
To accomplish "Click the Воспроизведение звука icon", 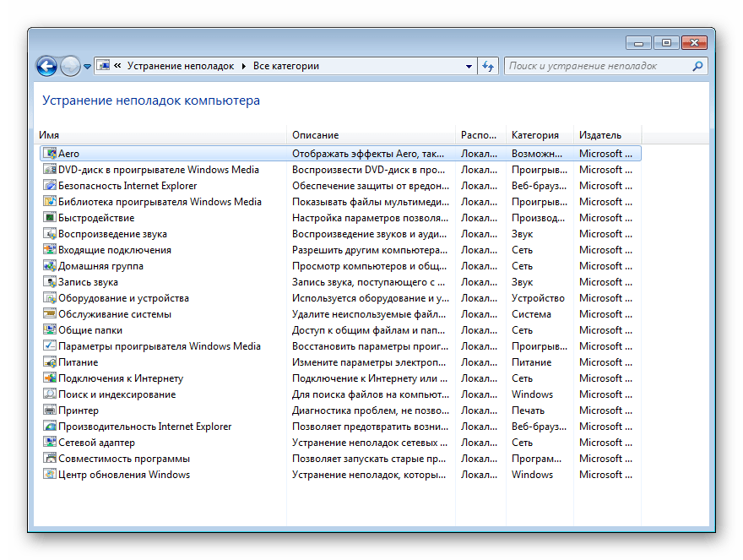I will coord(50,234).
